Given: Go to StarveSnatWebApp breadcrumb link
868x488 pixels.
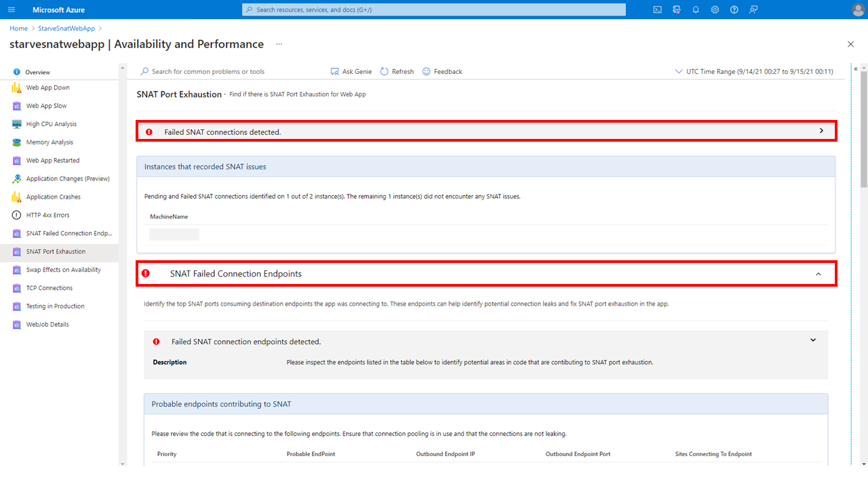Looking at the screenshot, I should click(66, 28).
